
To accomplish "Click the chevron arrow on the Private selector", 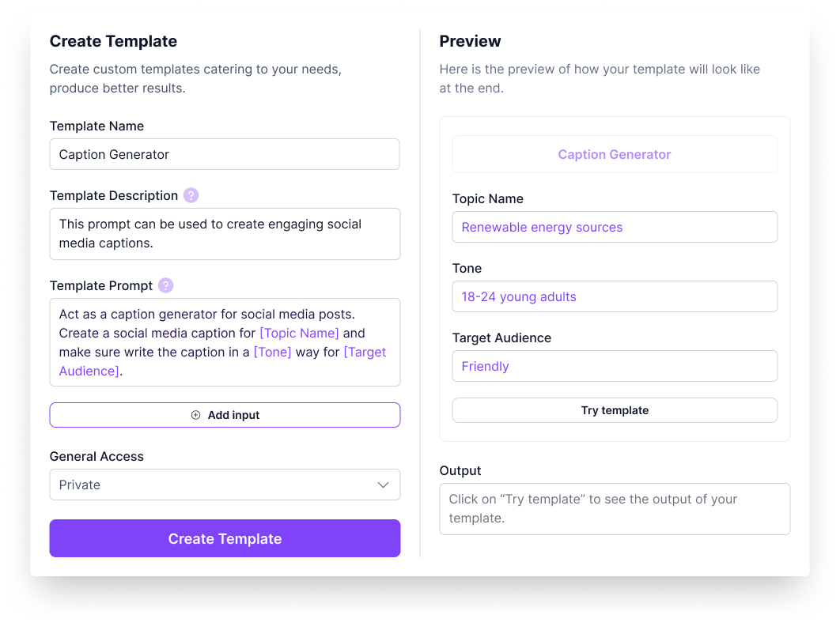I will [x=383, y=485].
